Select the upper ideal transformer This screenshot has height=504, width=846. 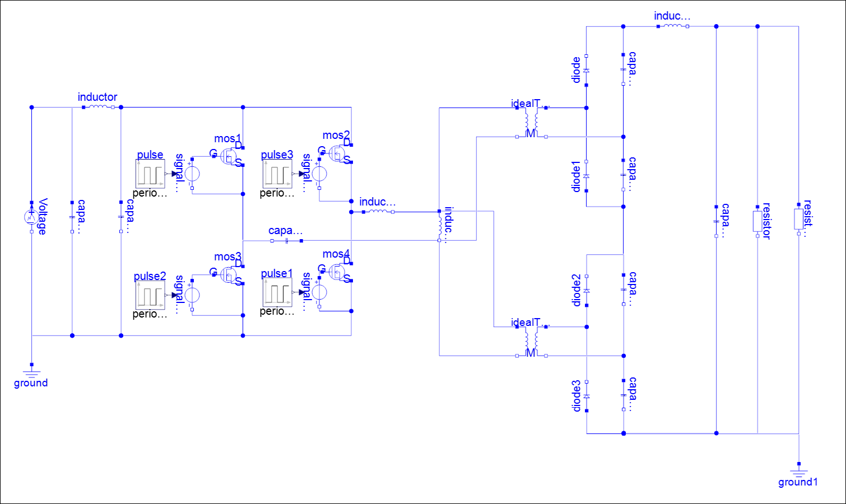pyautogui.click(x=531, y=122)
